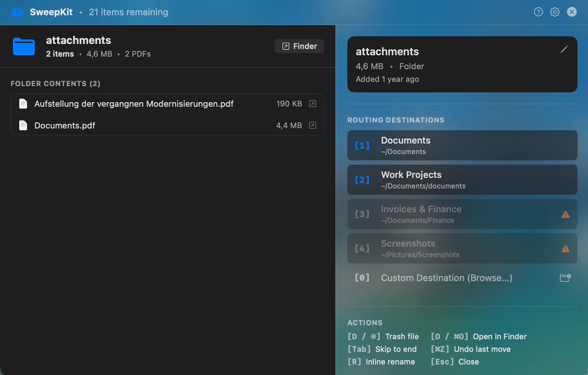Click Undo last move action
Image resolution: width=588 pixels, height=375 pixels.
tap(471, 349)
